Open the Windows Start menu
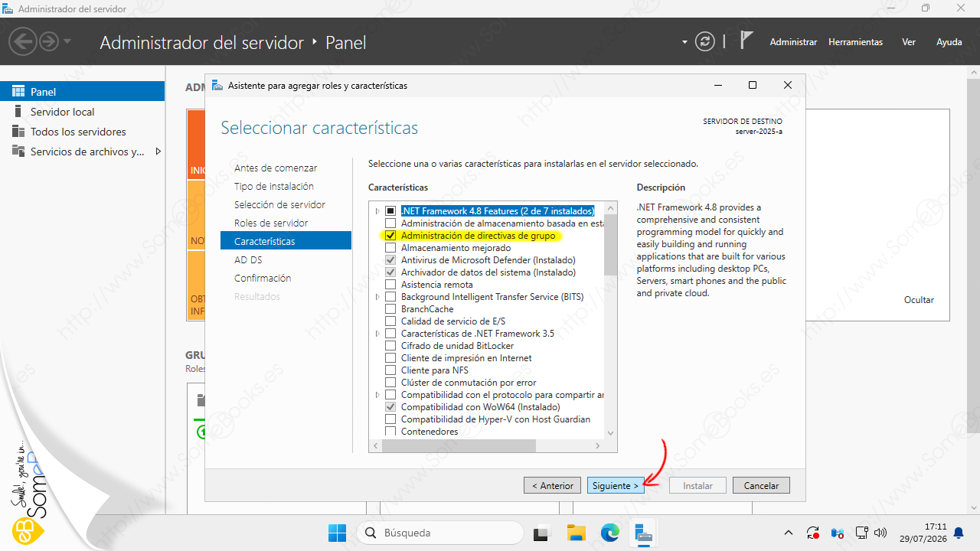This screenshot has height=551, width=980. click(x=337, y=533)
